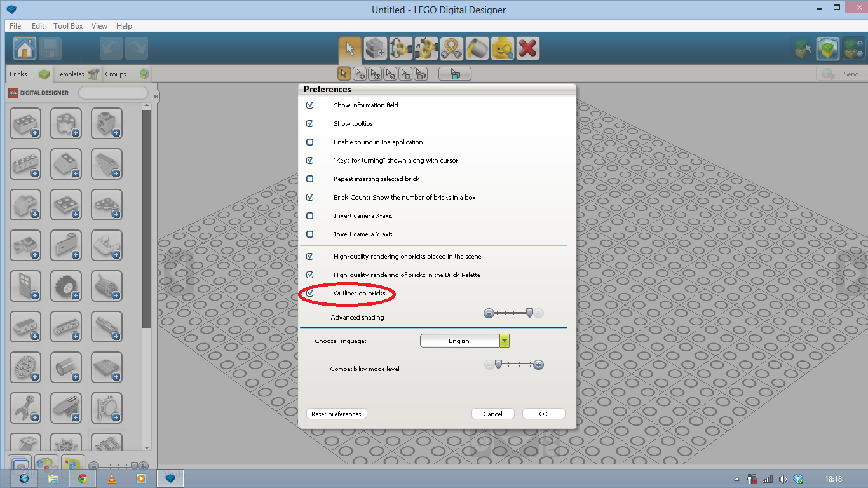
Task: Select the Flex hose tool
Action: (452, 48)
